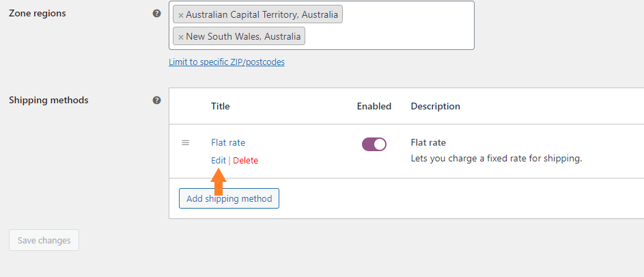Click the help icon beside Shipping methods

pyautogui.click(x=157, y=100)
